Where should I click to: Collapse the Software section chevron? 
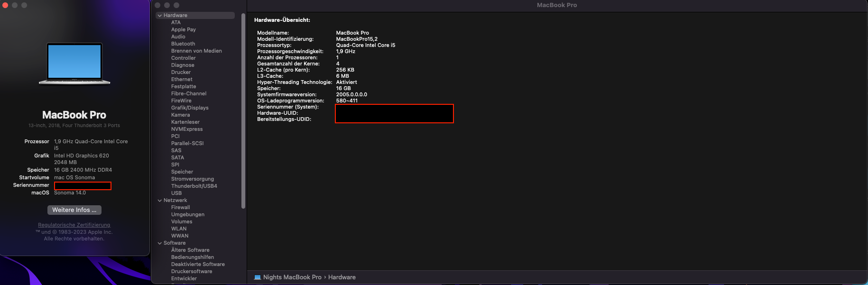coord(160,243)
